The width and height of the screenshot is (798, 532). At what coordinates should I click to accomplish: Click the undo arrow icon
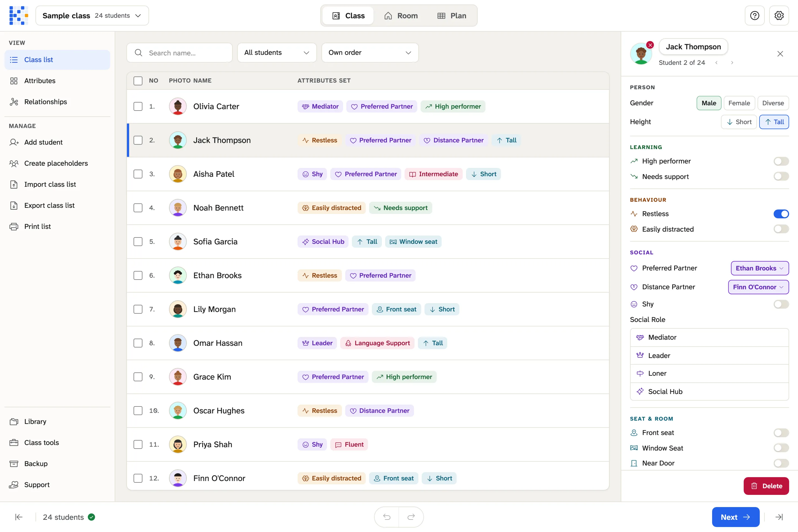(387, 517)
